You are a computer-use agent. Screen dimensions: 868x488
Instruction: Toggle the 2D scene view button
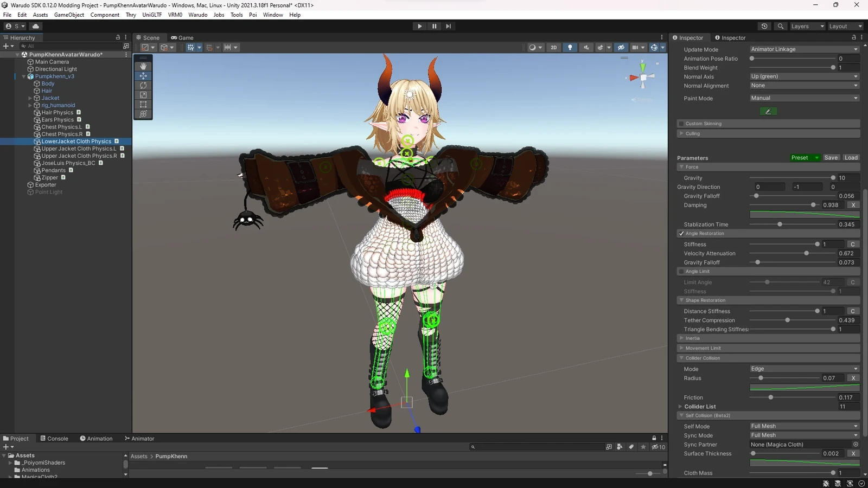pyautogui.click(x=553, y=47)
